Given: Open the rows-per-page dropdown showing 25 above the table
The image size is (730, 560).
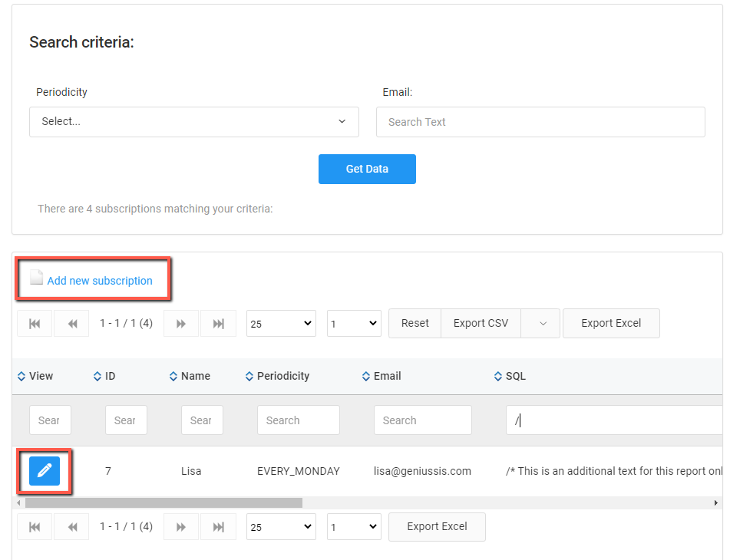Looking at the screenshot, I should [x=281, y=324].
